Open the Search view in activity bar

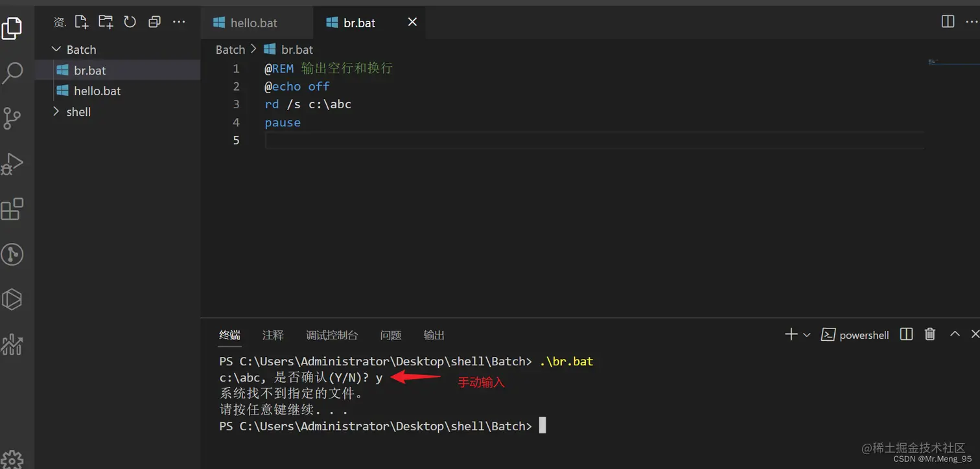coord(12,73)
